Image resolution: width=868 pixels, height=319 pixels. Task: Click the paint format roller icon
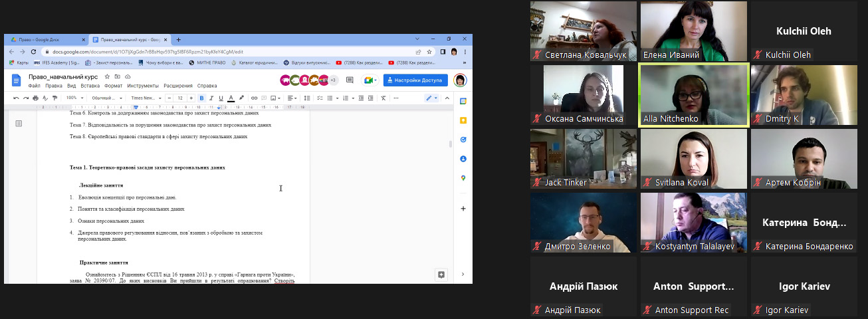(54, 98)
